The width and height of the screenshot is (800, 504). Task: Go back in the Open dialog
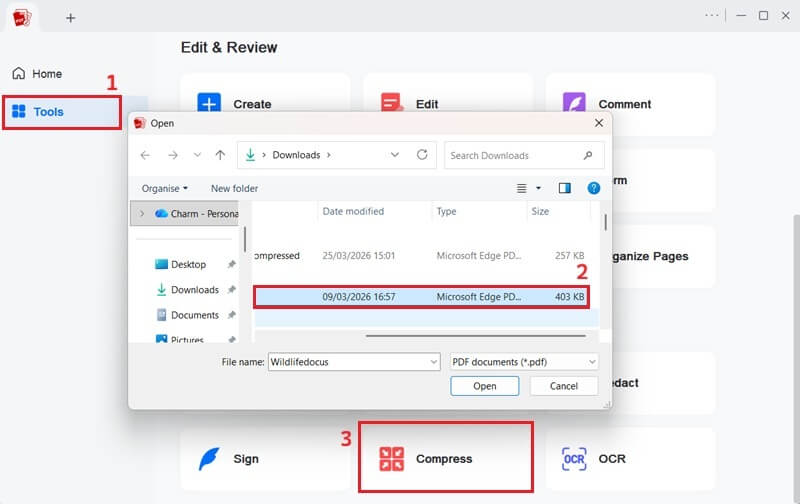[x=145, y=155]
